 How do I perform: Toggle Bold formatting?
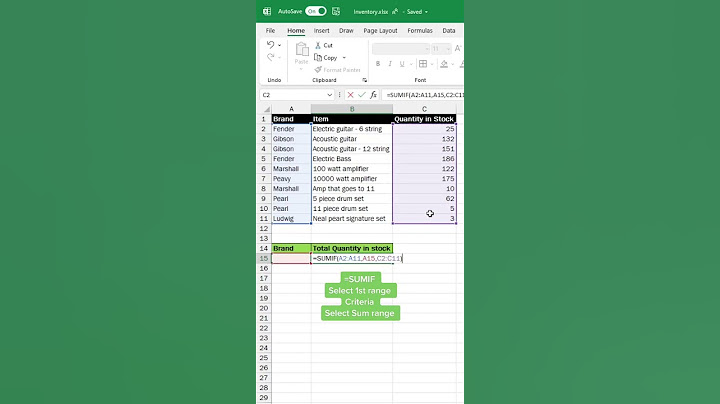(378, 64)
